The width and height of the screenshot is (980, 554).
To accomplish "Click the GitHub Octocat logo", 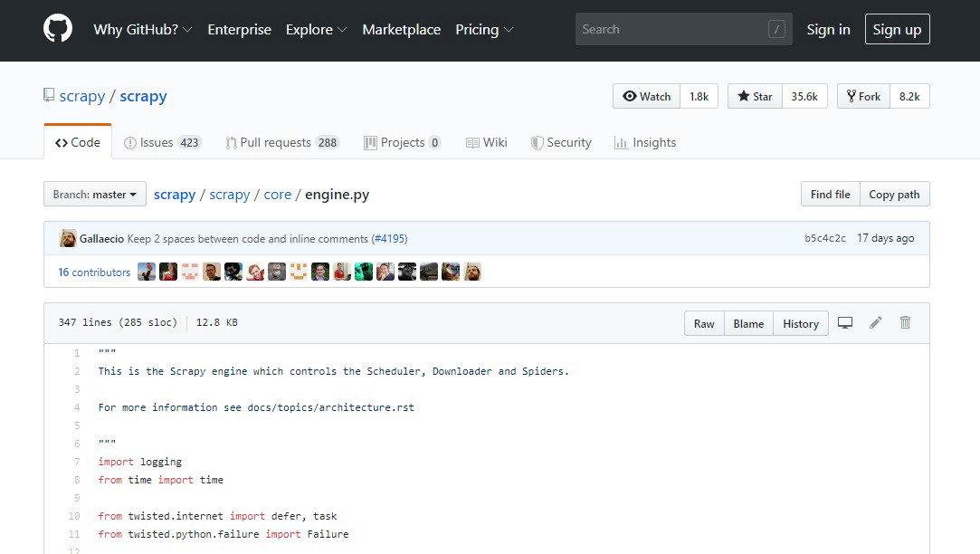I will point(58,29).
